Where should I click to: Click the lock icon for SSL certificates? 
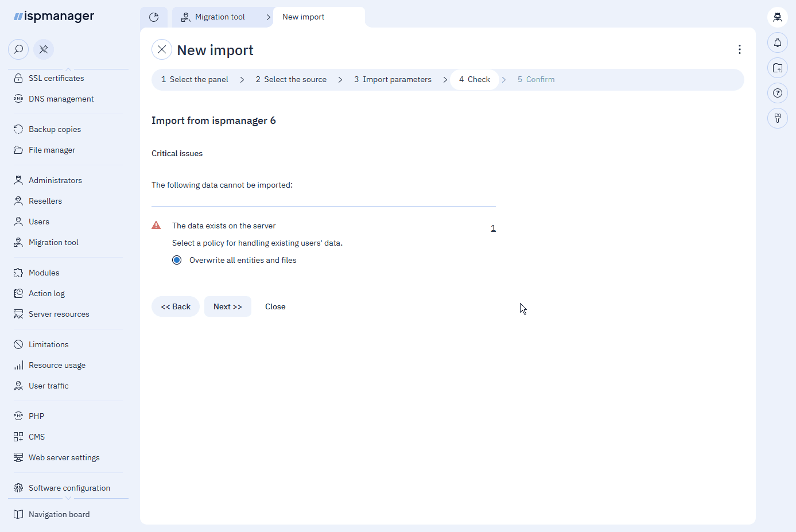[x=18, y=78]
